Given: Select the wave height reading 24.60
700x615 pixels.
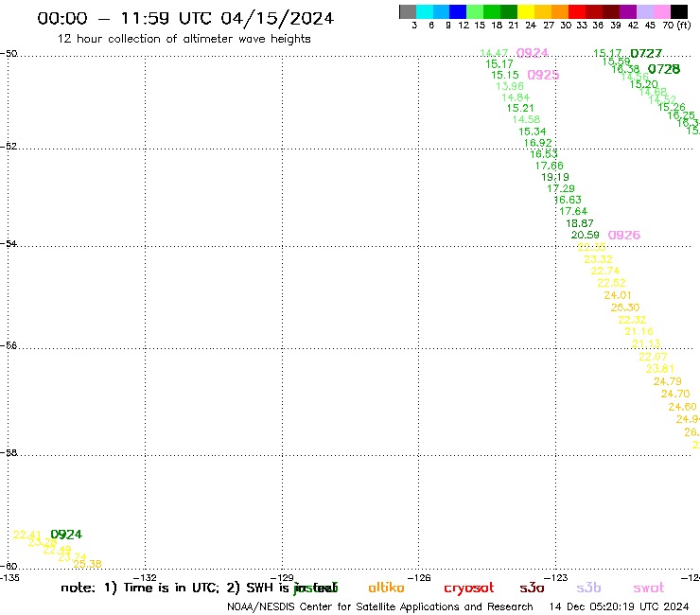Looking at the screenshot, I should tap(683, 407).
